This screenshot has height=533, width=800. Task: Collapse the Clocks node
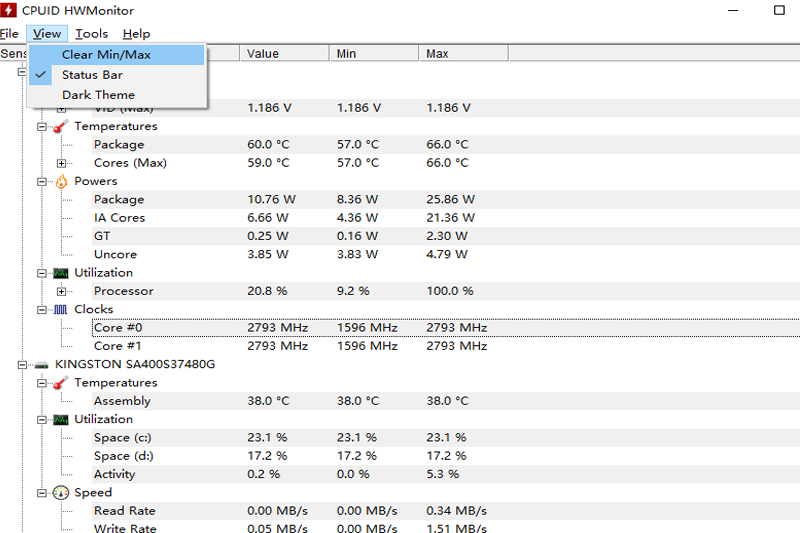[42, 310]
